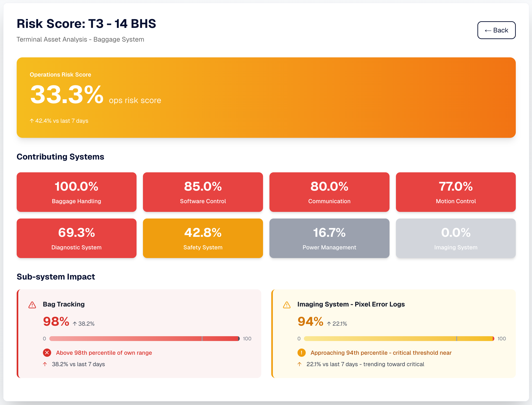
Task: Select the Motion Control 77.0% card
Action: 456,192
